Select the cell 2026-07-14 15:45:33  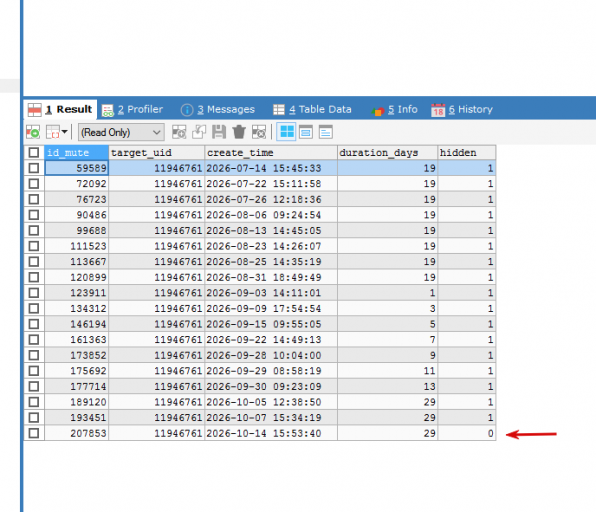[271, 168]
